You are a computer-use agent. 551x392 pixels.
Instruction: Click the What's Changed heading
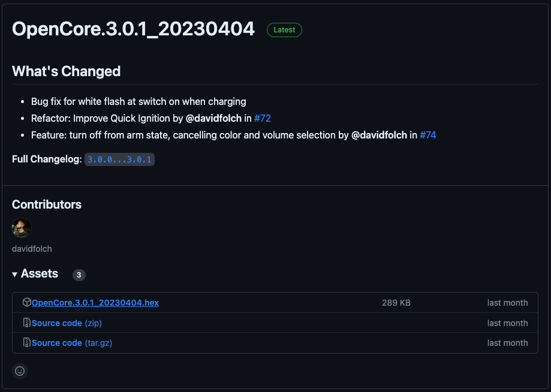tap(66, 71)
